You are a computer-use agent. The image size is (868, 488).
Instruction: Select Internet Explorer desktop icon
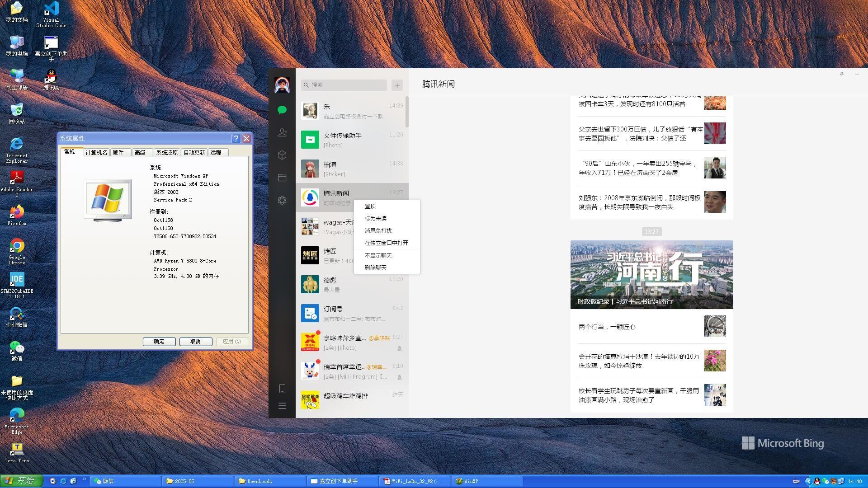click(17, 150)
